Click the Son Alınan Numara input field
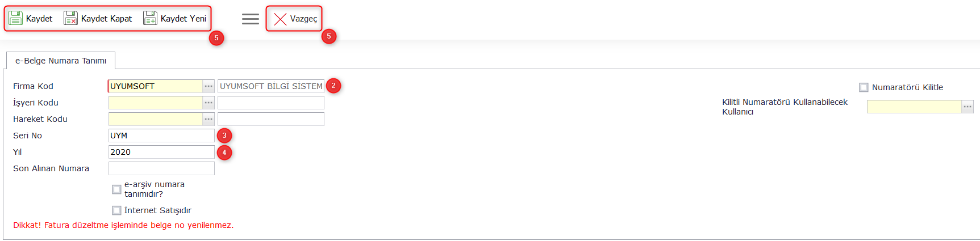The image size is (980, 241). point(161,168)
